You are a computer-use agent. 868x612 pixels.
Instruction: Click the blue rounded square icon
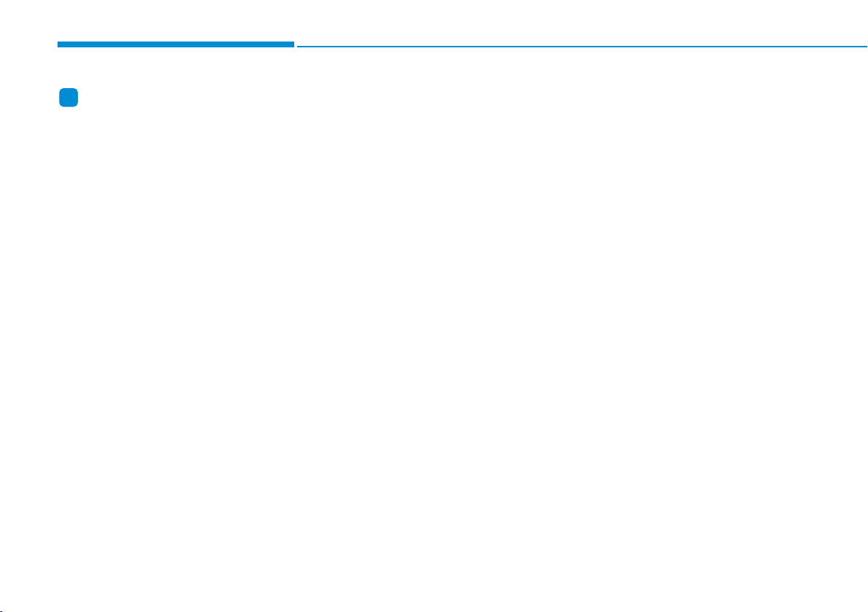point(68,98)
